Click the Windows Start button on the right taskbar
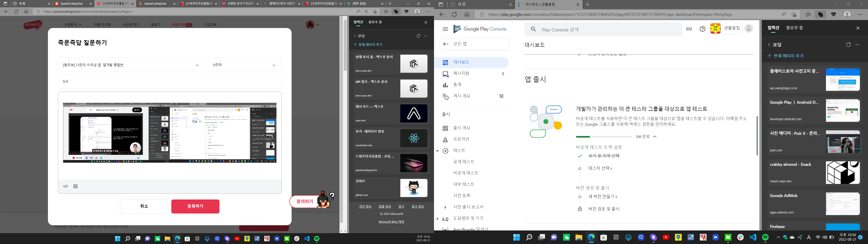The height and width of the screenshot is (244, 868). click(x=517, y=237)
